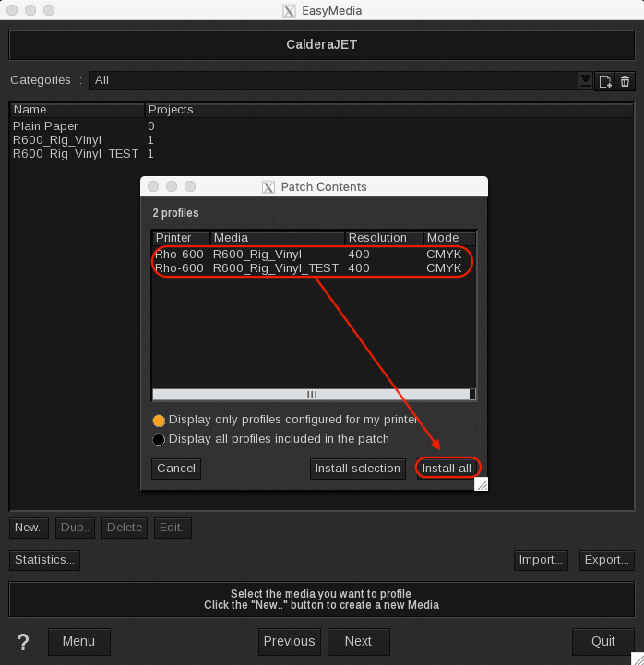Click the Import... button
The image size is (644, 665).
point(541,560)
